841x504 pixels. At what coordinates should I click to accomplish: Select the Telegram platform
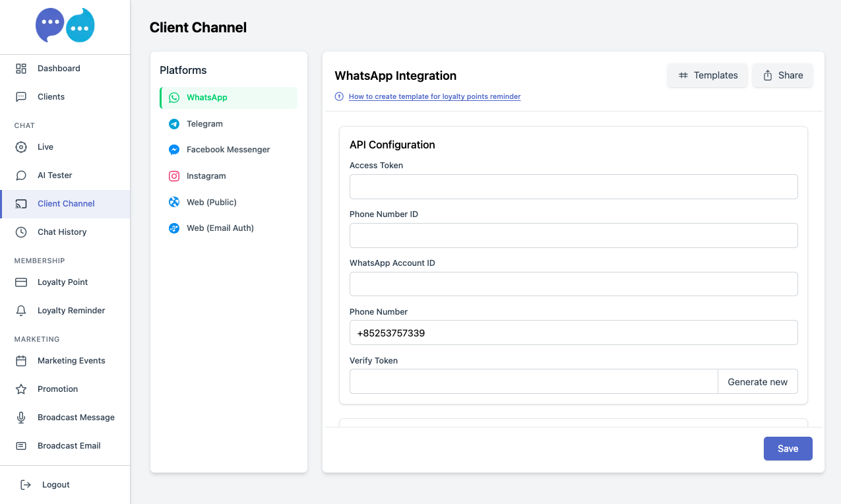click(x=228, y=124)
